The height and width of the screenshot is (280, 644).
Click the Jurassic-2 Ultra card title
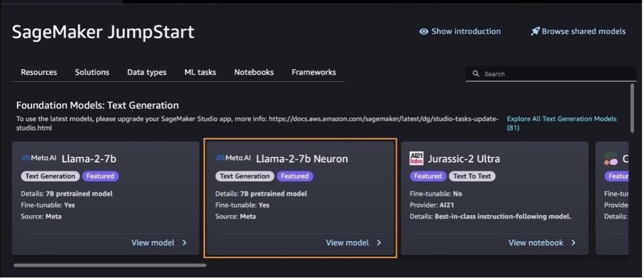[464, 159]
